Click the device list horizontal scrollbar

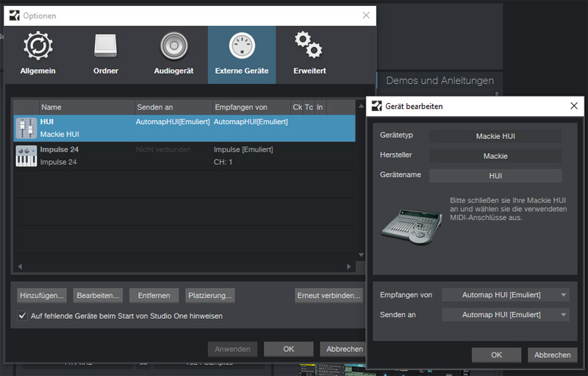(184, 266)
